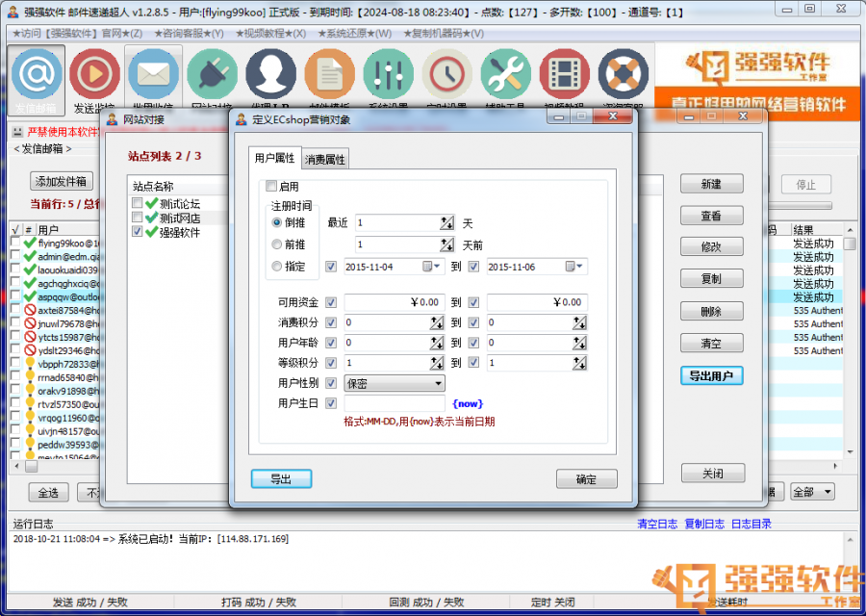Click the result list vertical scrollbar
Screen dimensions: 866x616
850,343
